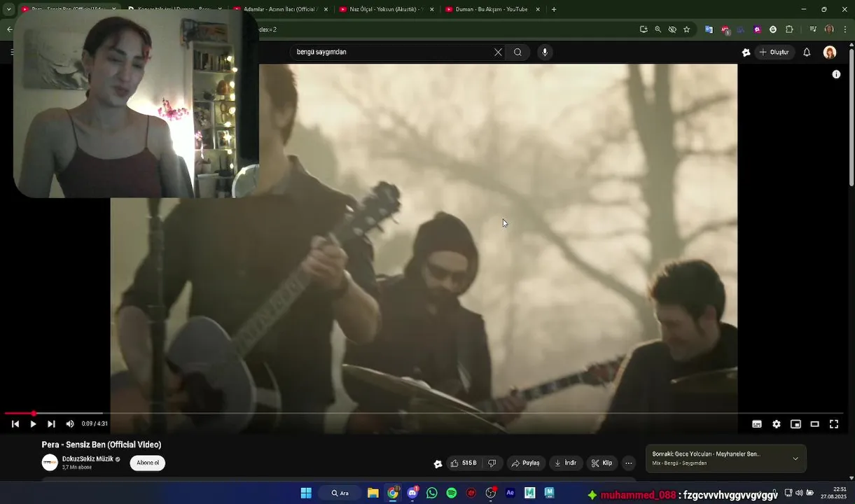Open the tab search dropdown arrow
The image size is (855, 504).
click(x=8, y=9)
